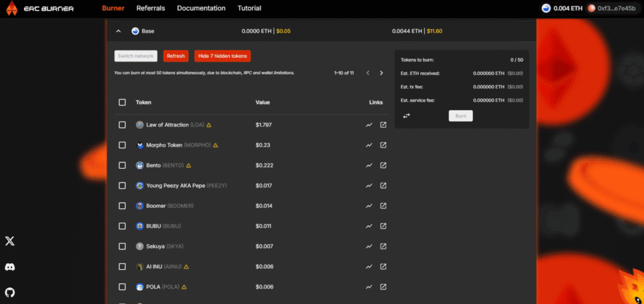644x304 pixels.
Task: Click the swap arrows icon beside Burn
Action: click(406, 116)
